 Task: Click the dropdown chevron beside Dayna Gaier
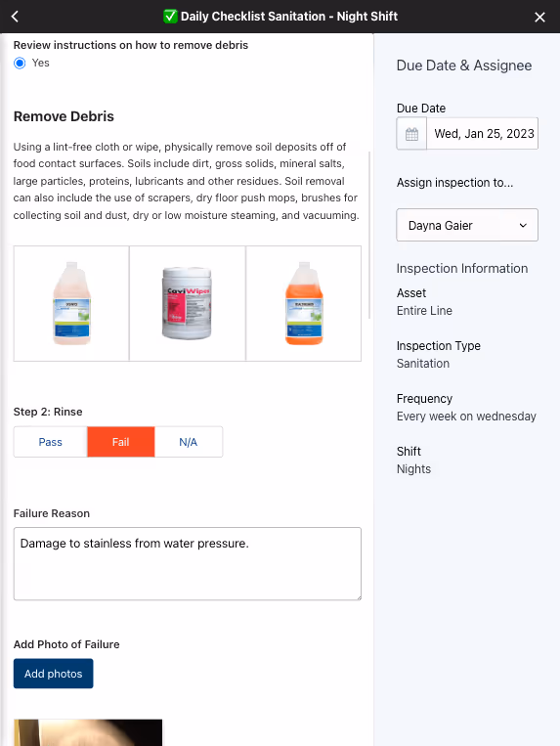523,226
